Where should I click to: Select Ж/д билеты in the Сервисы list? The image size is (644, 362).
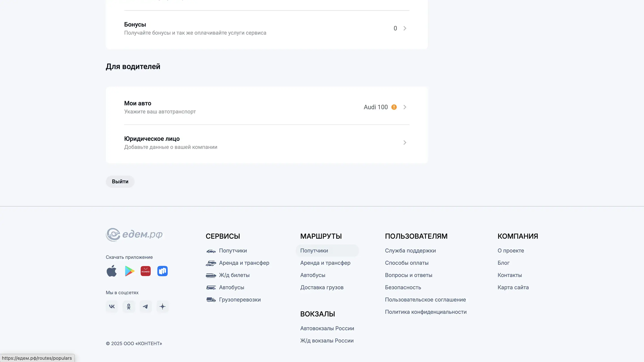pos(234,275)
